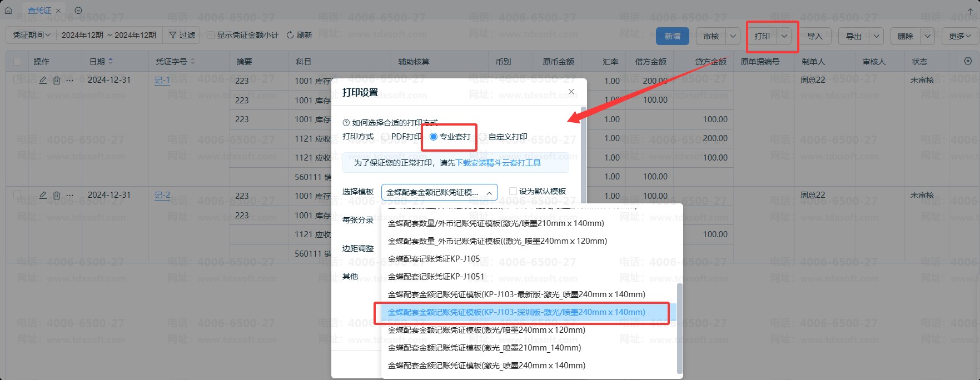Open the 下载安装精斗云套打工具 link
The height and width of the screenshot is (380, 980).
coord(498,163)
